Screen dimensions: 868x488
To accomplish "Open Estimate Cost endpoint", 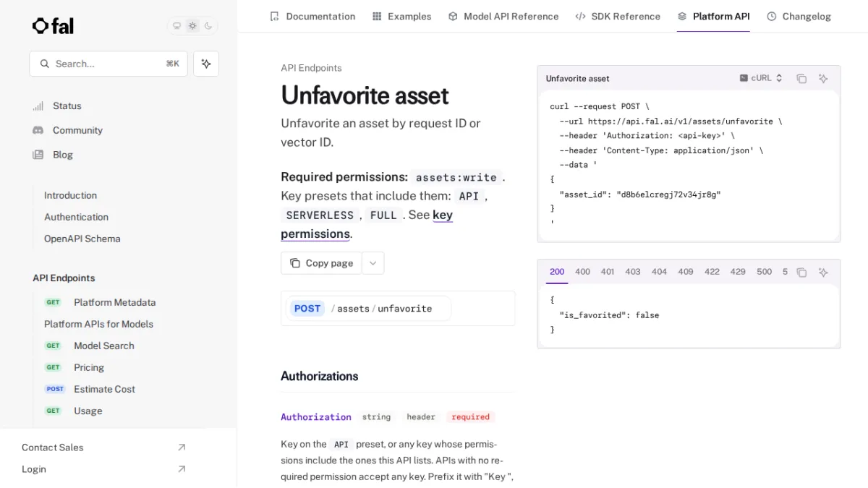I will click(90, 389).
